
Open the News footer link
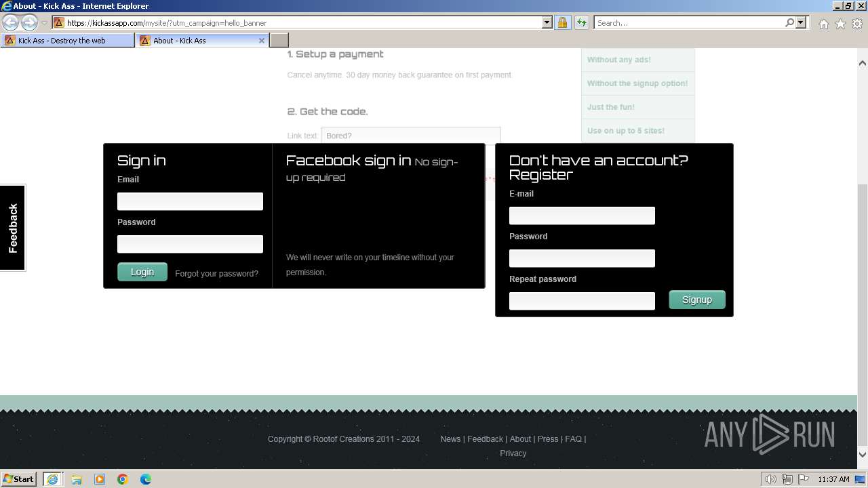(450, 439)
